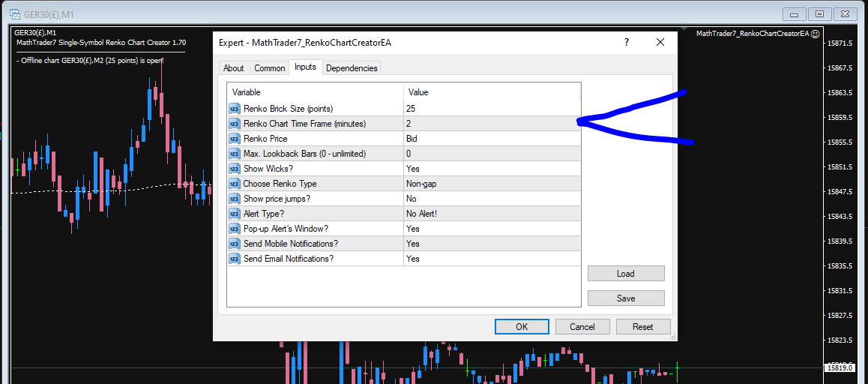
Task: Reset inputs with the Reset button
Action: pos(642,327)
